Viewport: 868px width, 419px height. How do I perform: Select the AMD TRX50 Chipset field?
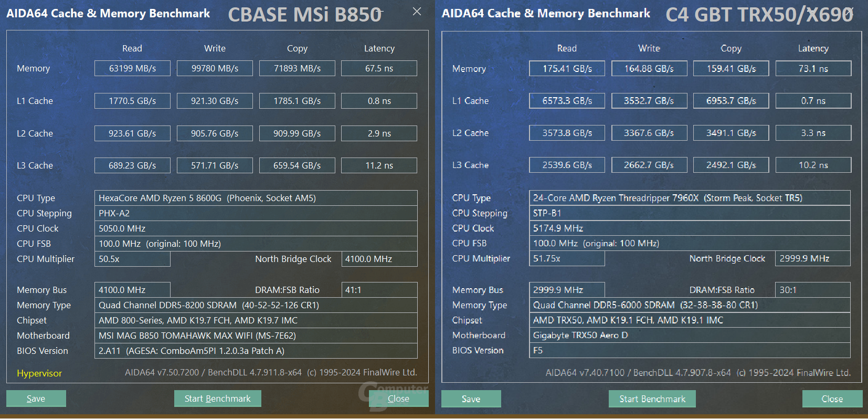[x=690, y=320]
